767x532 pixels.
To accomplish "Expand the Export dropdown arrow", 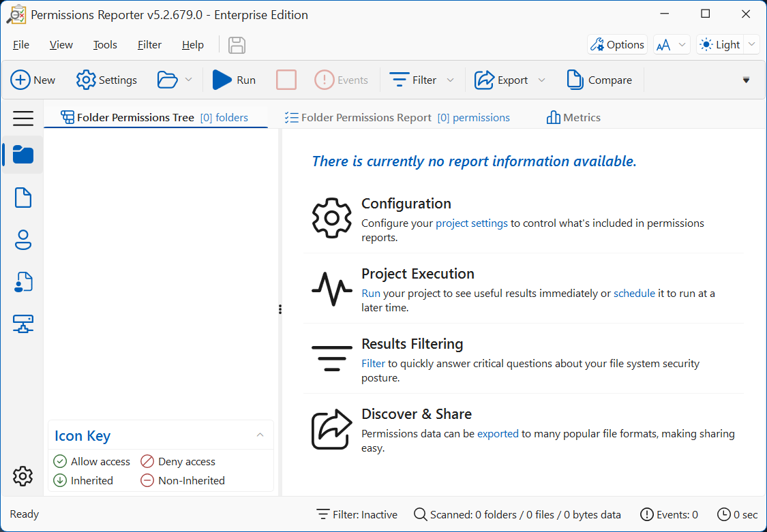I will tap(542, 80).
